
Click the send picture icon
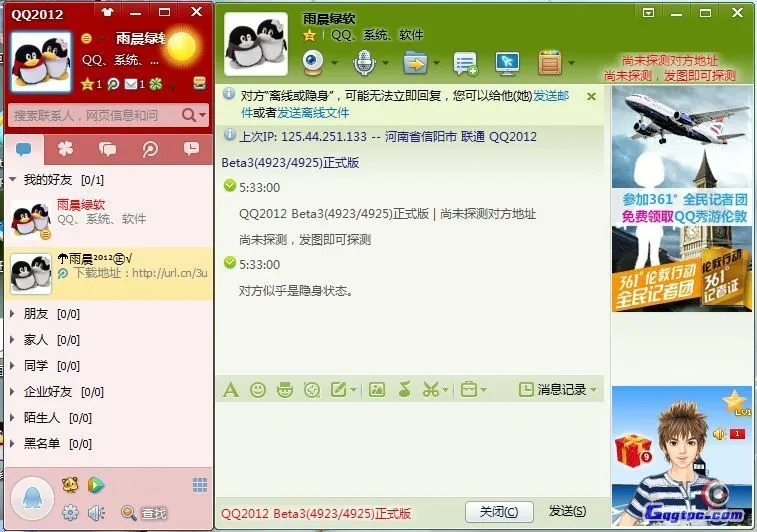point(377,389)
